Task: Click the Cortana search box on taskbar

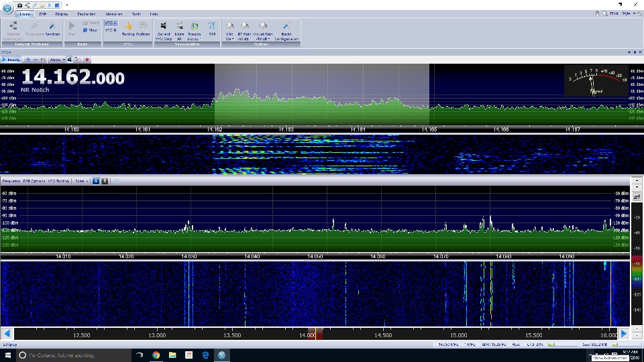Action: 74,355
